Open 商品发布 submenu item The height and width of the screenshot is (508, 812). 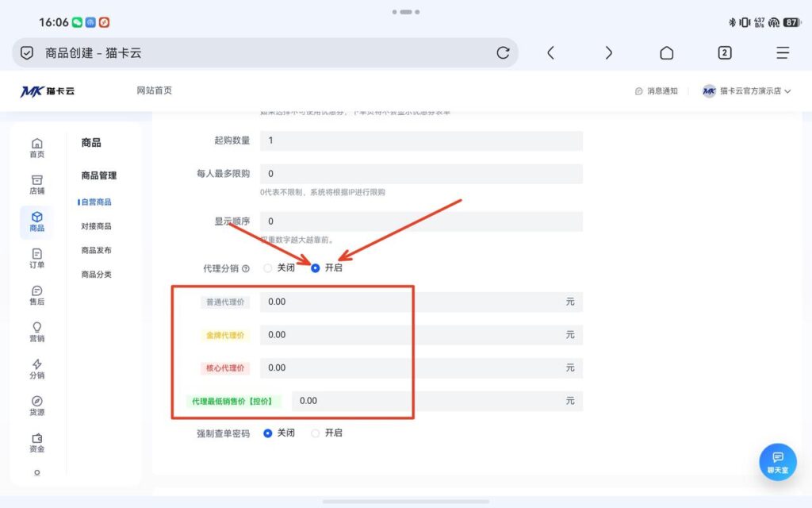click(x=96, y=250)
